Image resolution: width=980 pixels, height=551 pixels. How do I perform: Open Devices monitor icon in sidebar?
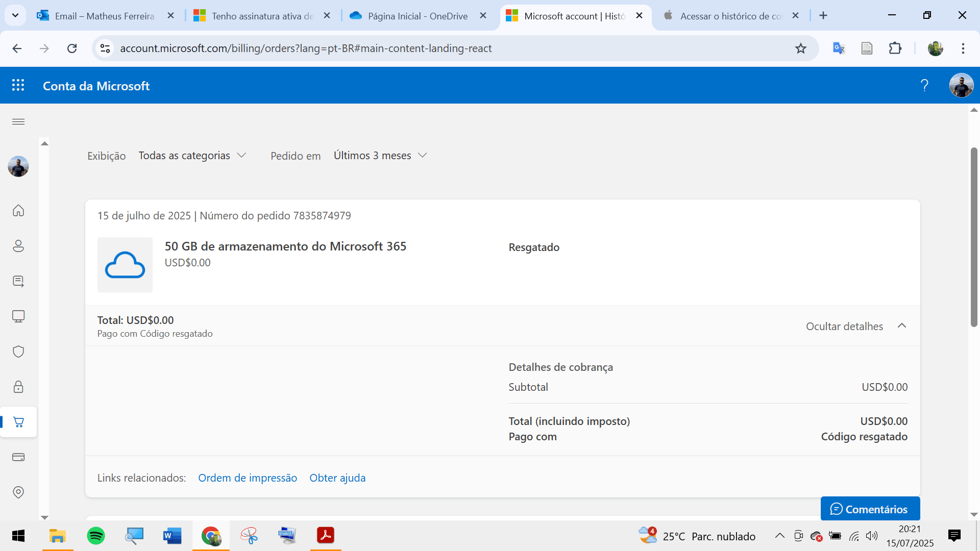(18, 316)
